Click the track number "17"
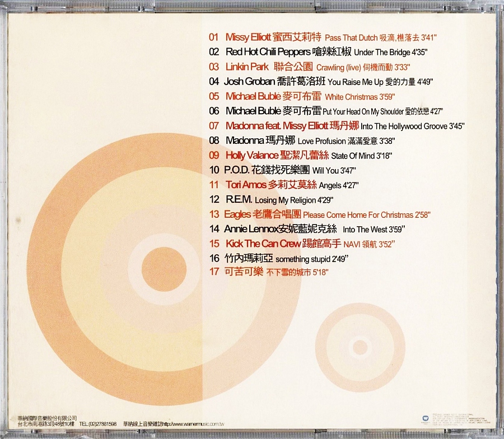 point(214,272)
